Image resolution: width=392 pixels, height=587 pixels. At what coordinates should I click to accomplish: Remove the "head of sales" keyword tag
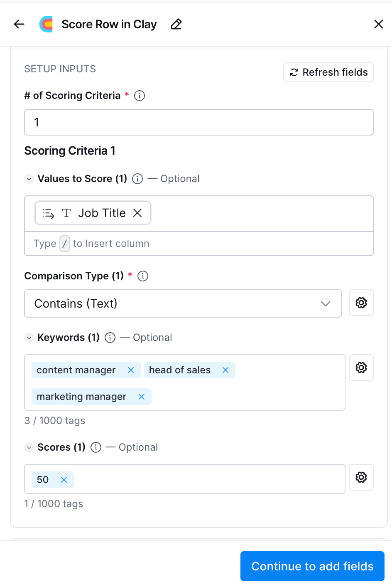pyautogui.click(x=225, y=370)
